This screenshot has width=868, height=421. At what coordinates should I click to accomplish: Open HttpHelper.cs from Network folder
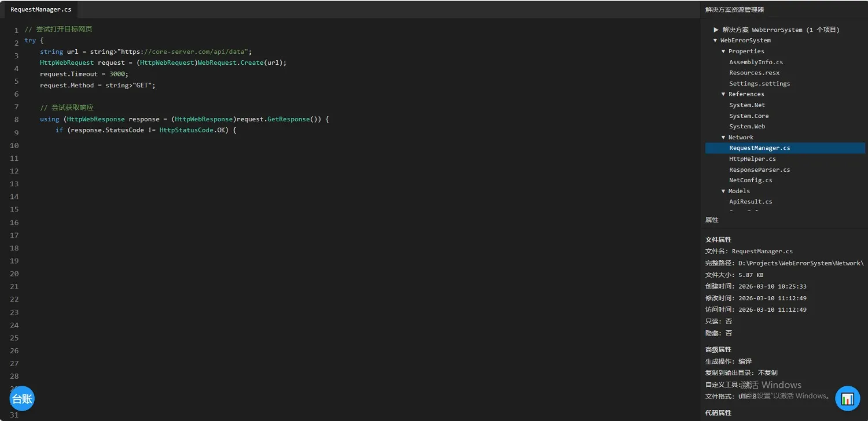click(x=752, y=159)
